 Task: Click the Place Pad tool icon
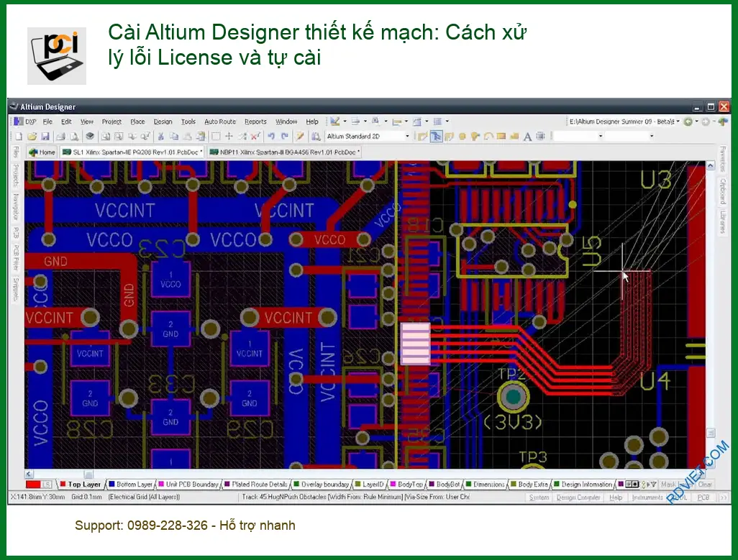(463, 137)
